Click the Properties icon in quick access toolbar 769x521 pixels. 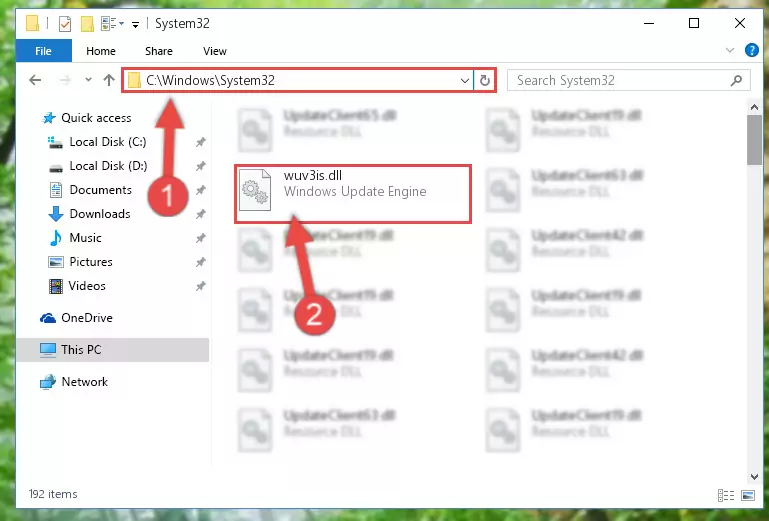pos(64,23)
